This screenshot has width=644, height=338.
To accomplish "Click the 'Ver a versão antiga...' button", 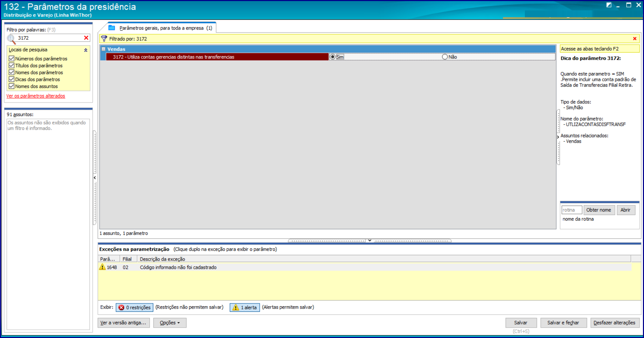I will coord(124,323).
